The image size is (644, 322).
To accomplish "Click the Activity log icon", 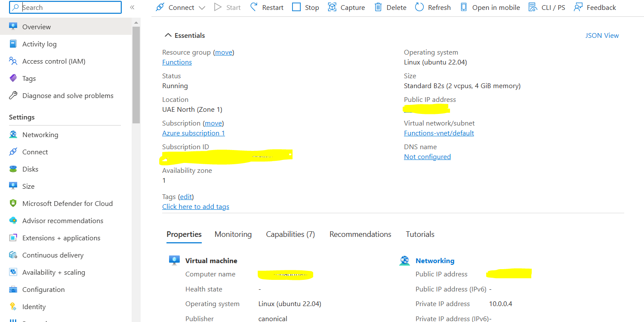I will tap(13, 44).
